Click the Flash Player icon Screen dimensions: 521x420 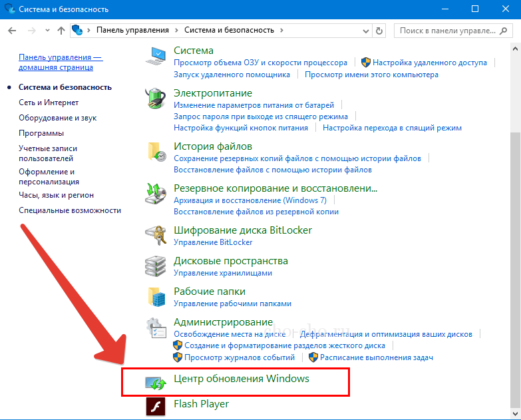pyautogui.click(x=155, y=405)
